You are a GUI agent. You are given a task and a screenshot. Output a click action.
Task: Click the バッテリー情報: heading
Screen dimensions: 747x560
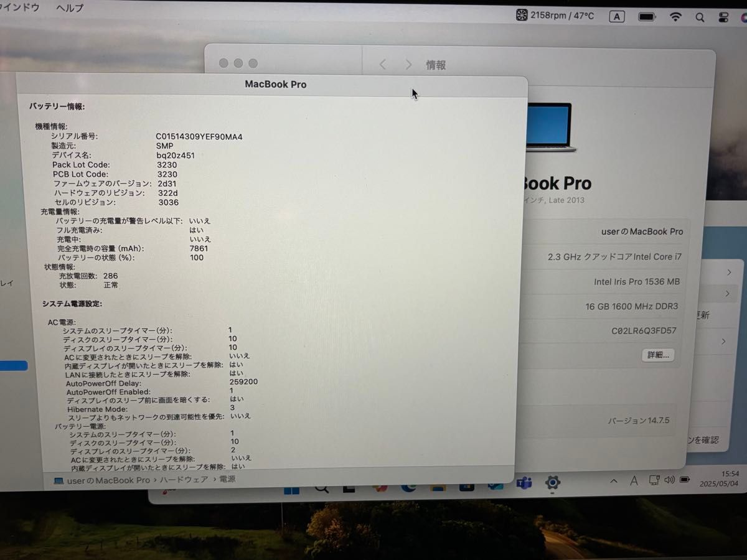pos(57,106)
